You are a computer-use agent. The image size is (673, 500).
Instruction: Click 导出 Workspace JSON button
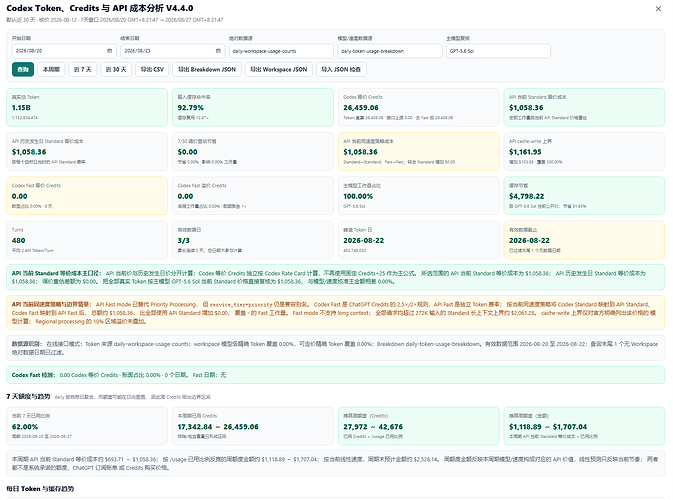[x=279, y=69]
